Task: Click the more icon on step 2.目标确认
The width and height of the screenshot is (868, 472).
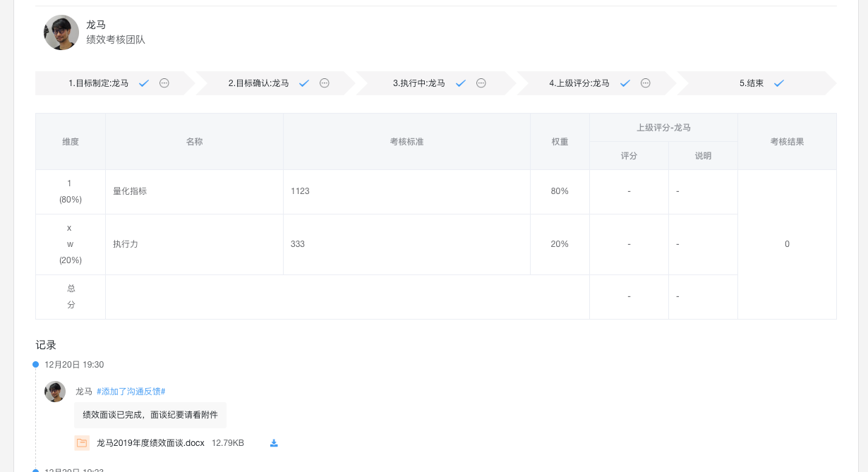Action: (325, 83)
